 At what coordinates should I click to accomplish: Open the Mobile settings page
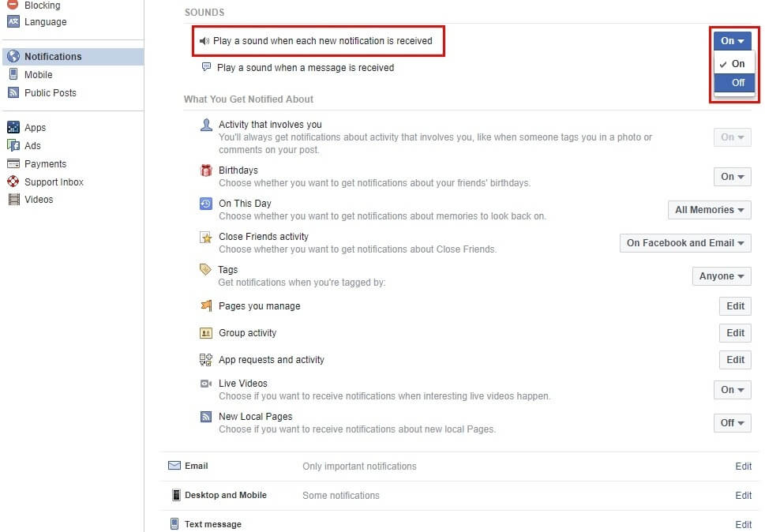pyautogui.click(x=39, y=75)
